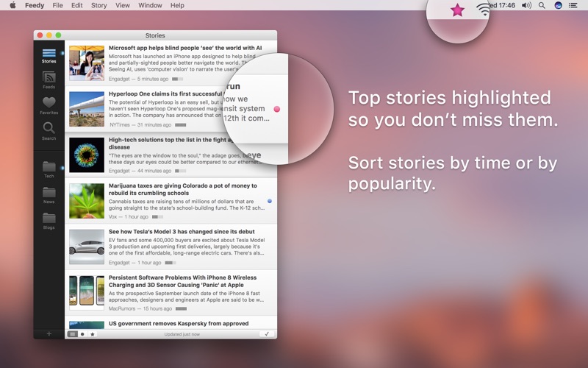Show Favorites via the heart icon
Image resolution: width=588 pixels, height=368 pixels.
tap(49, 106)
